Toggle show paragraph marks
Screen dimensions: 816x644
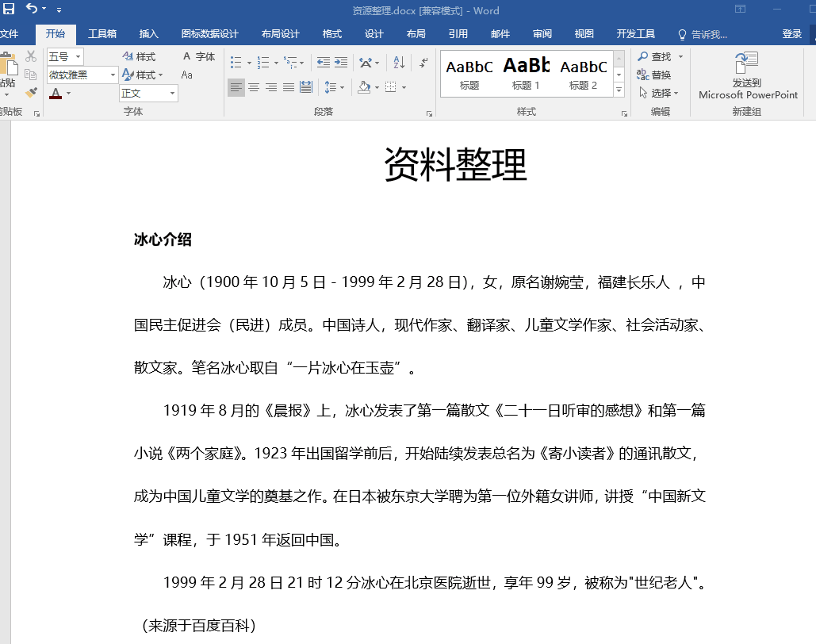423,63
